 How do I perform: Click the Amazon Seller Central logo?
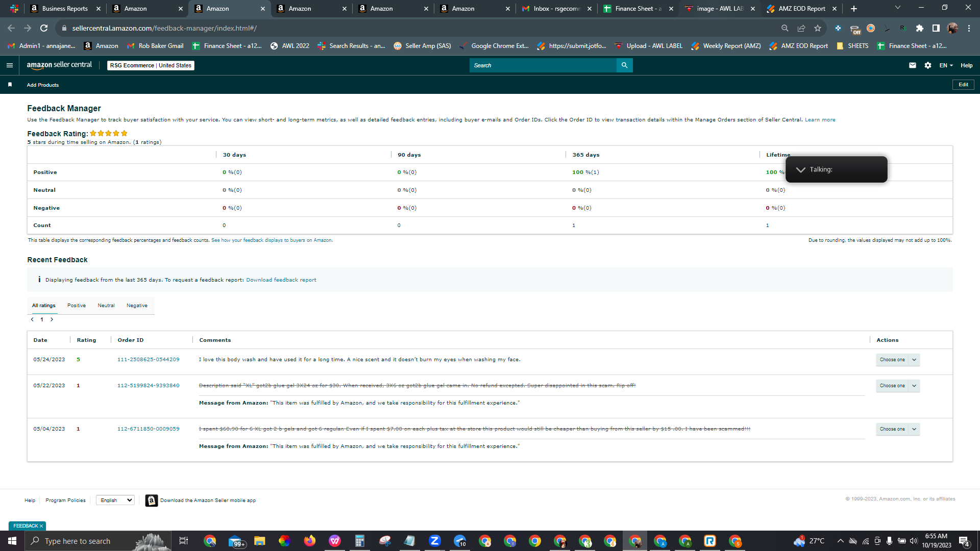[59, 65]
